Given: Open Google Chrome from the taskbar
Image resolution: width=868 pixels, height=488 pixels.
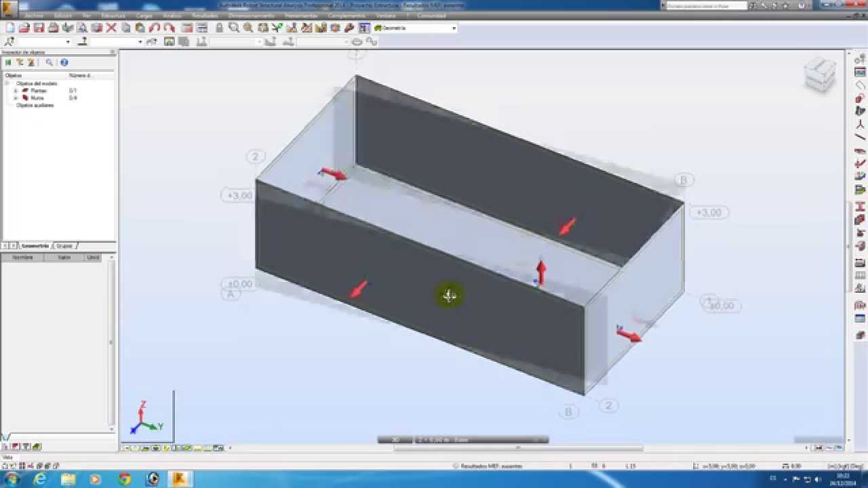Looking at the screenshot, I should (124, 479).
